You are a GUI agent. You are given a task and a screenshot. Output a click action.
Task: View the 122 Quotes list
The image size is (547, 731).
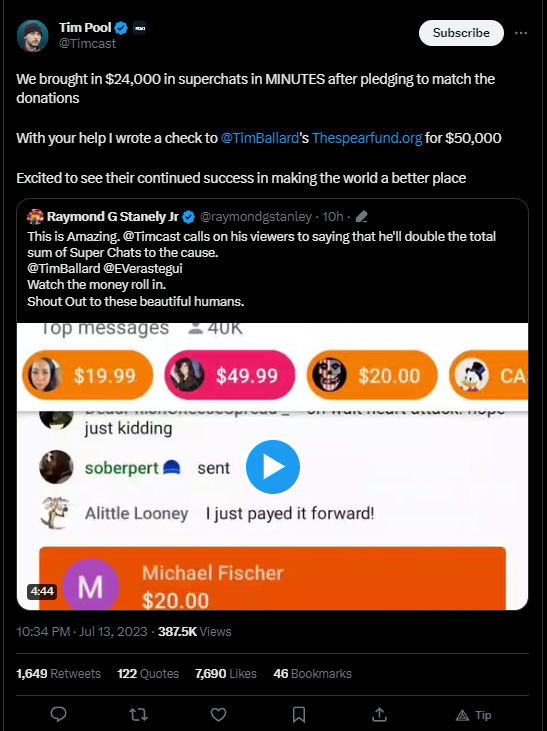pos(148,674)
